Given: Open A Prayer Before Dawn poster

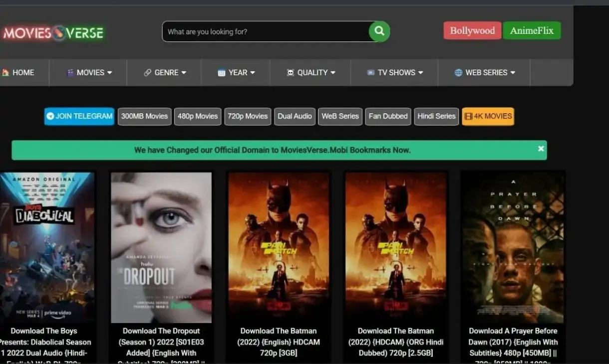Looking at the screenshot, I should pos(513,247).
